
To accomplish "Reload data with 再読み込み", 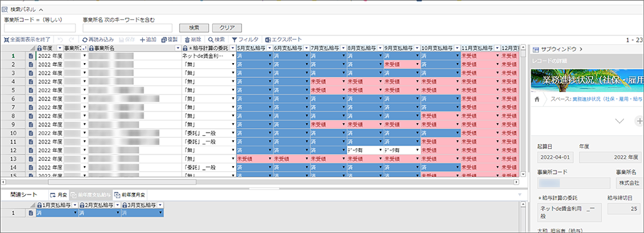I will [98, 40].
